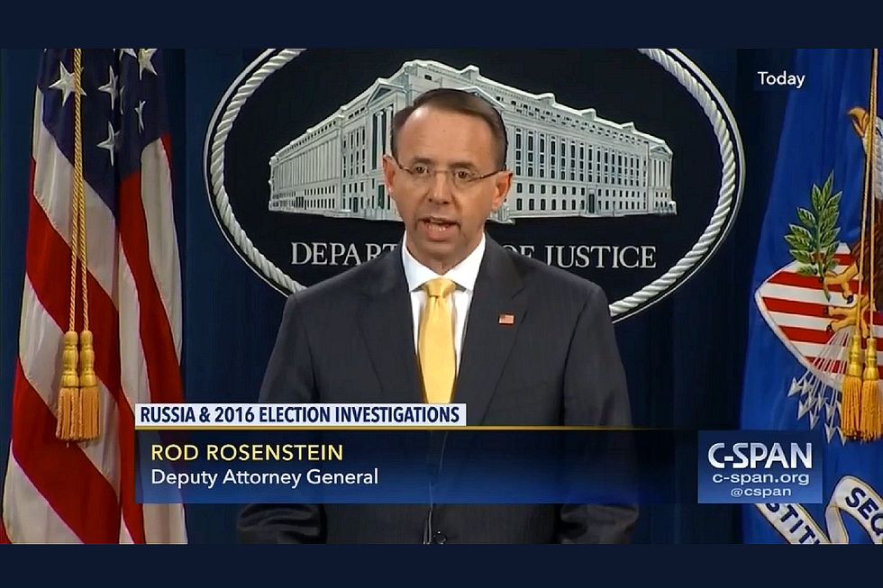Click the @cspan handle

tap(760, 492)
